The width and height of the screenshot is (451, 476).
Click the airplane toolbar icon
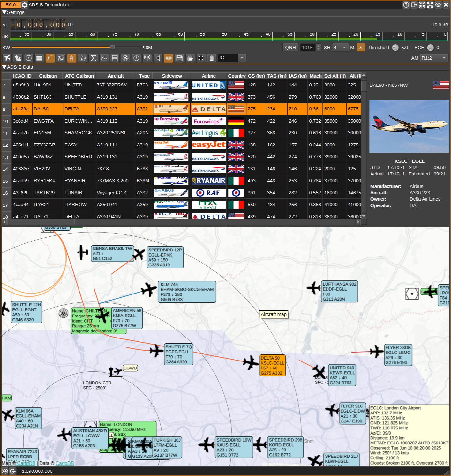7,58
